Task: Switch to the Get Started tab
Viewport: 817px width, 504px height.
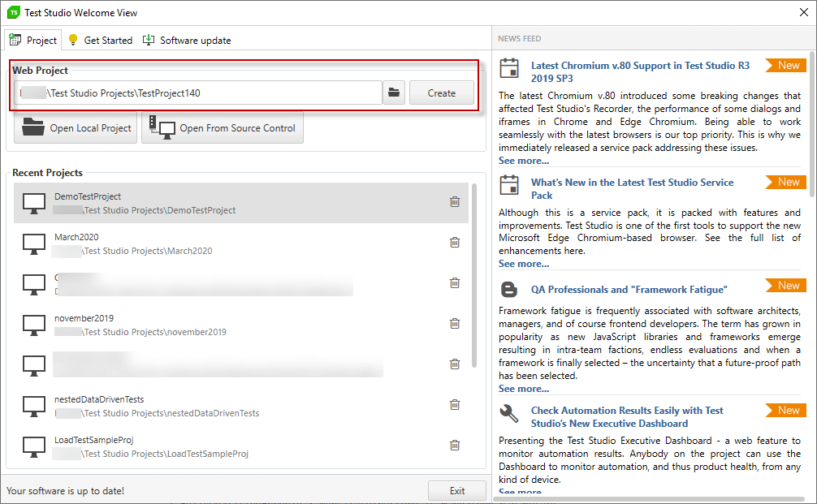Action: pyautogui.click(x=101, y=40)
